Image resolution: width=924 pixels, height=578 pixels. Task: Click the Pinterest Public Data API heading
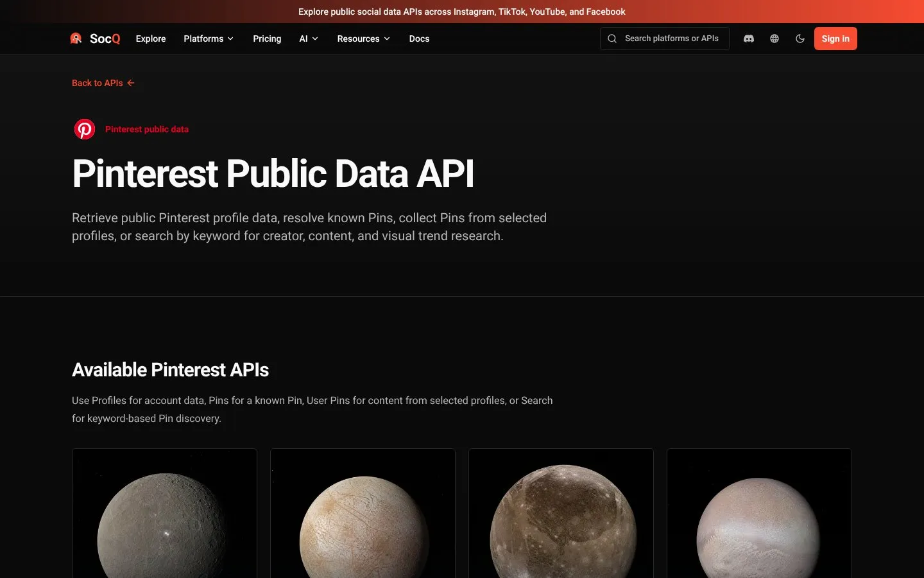[x=273, y=174]
